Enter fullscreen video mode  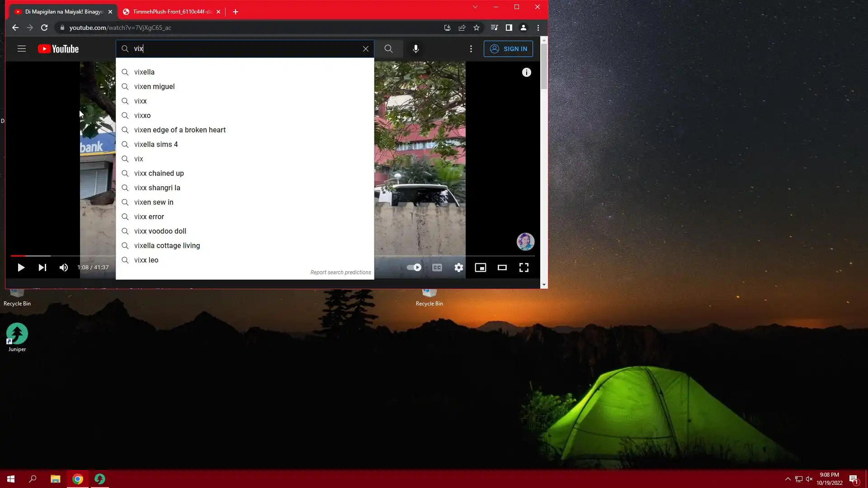click(x=524, y=267)
